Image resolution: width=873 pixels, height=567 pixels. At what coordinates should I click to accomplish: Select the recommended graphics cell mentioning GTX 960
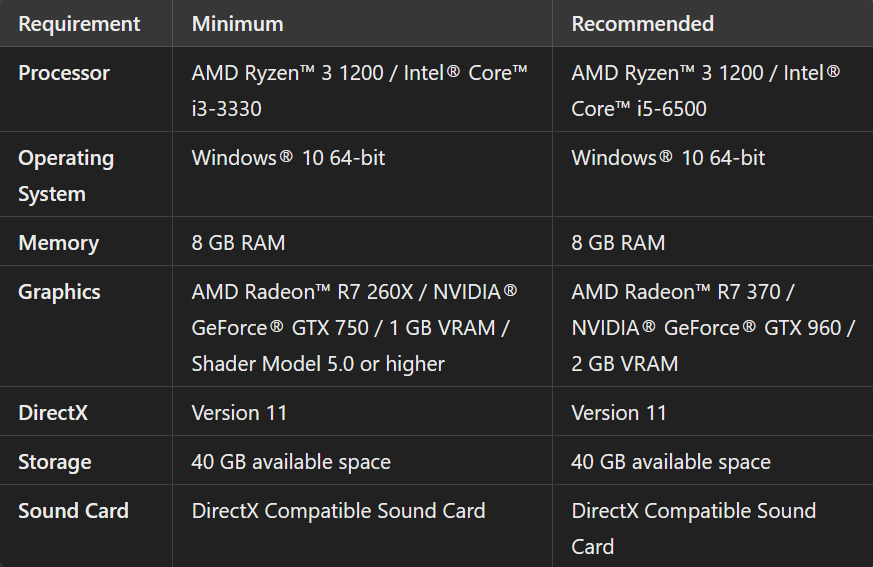(712, 328)
